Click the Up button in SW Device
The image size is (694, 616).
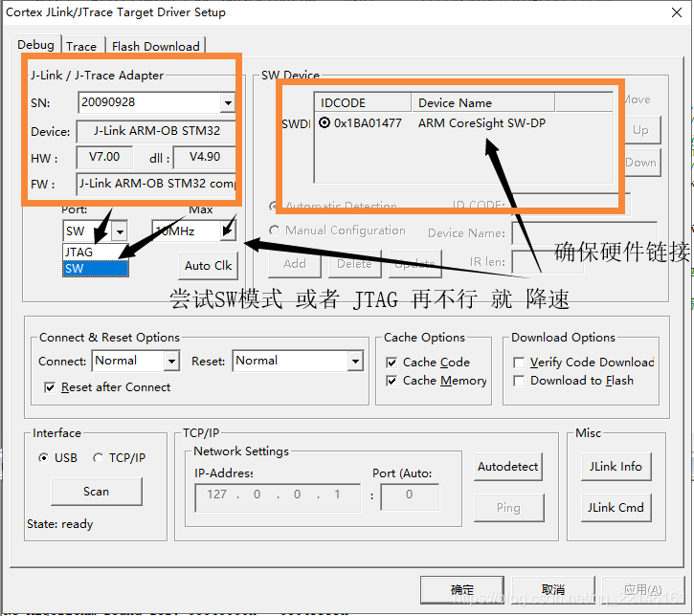pos(640,130)
